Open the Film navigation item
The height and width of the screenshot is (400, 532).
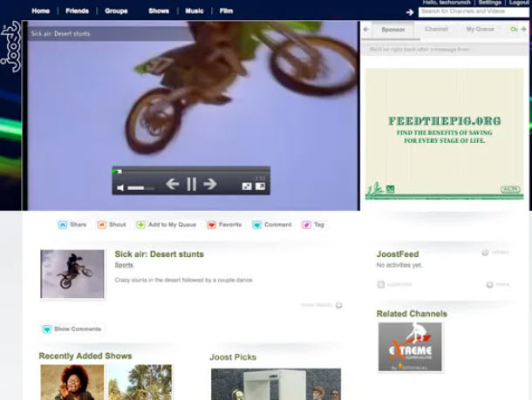[226, 10]
